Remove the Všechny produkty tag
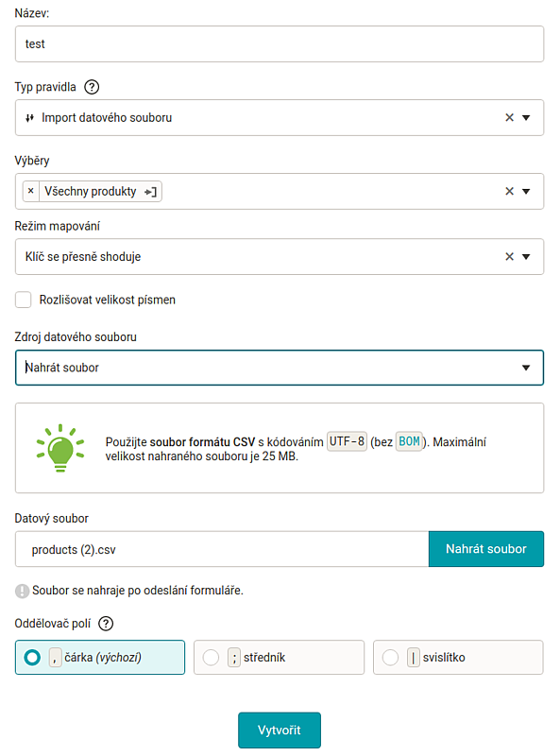 pos(31,192)
